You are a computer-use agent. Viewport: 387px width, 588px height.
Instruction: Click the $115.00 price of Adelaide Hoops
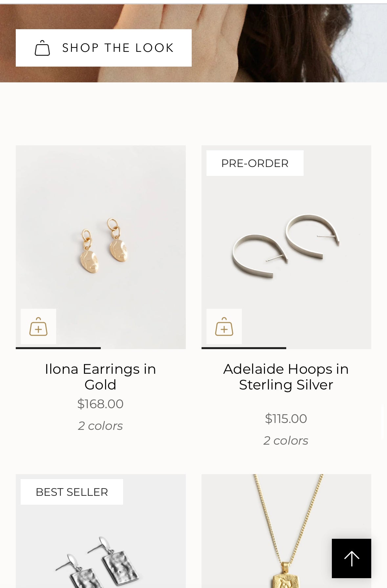286,418
